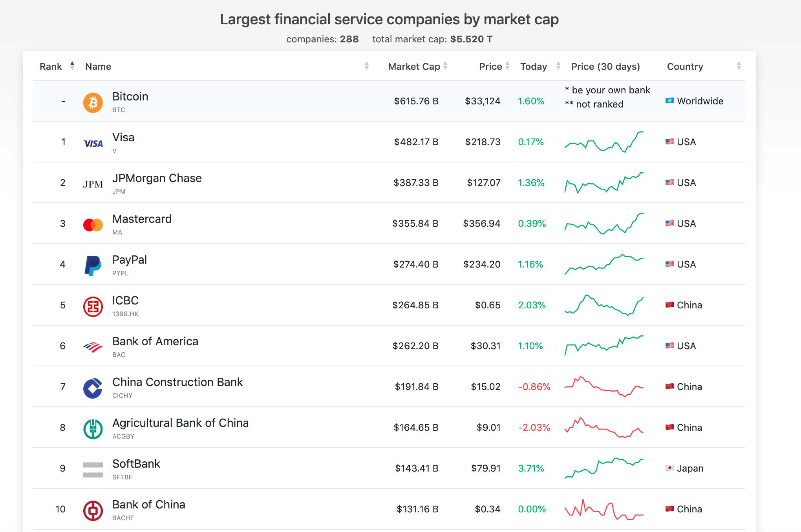
Task: Sort by Market Cap column arrows
Action: [445, 66]
